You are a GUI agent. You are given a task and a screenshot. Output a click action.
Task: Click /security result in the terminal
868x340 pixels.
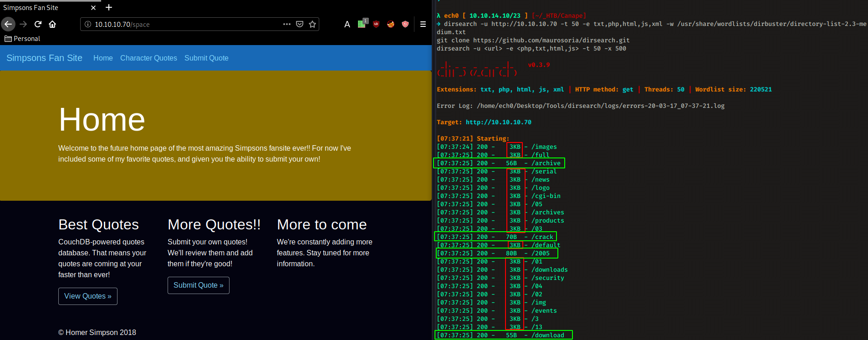pyautogui.click(x=548, y=278)
